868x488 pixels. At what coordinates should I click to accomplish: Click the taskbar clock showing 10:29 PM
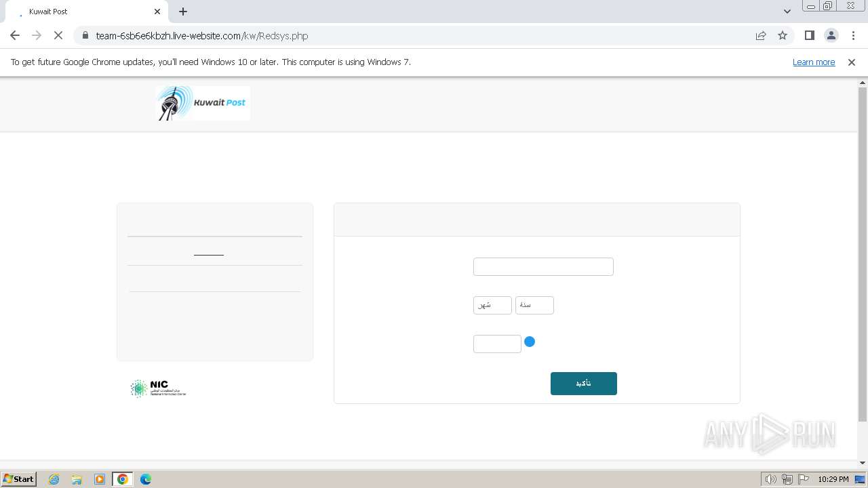(x=833, y=479)
